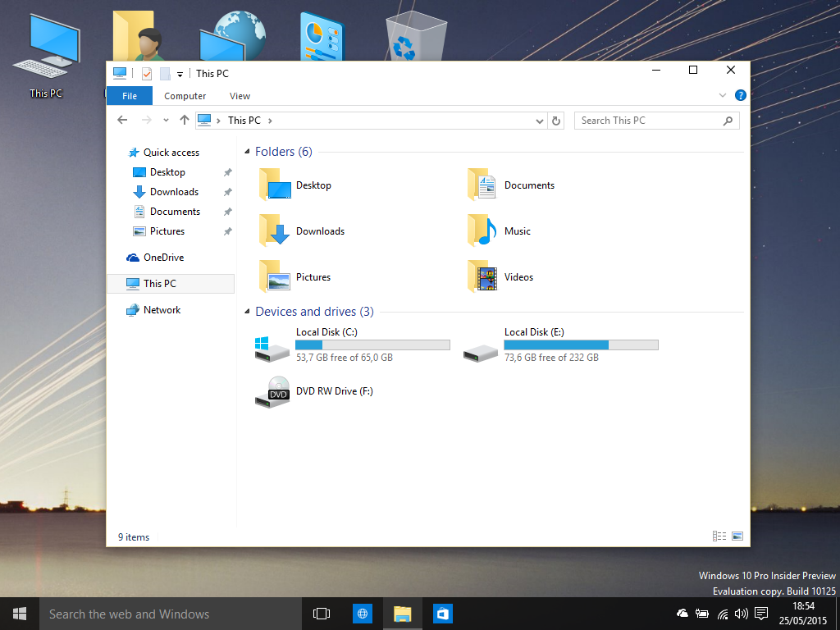Select the Recycle Bin desktop icon
Screen dimensions: 840x630
415,36
